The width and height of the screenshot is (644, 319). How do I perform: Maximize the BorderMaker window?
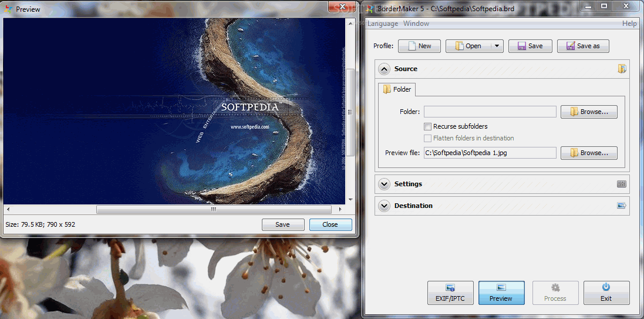click(603, 5)
